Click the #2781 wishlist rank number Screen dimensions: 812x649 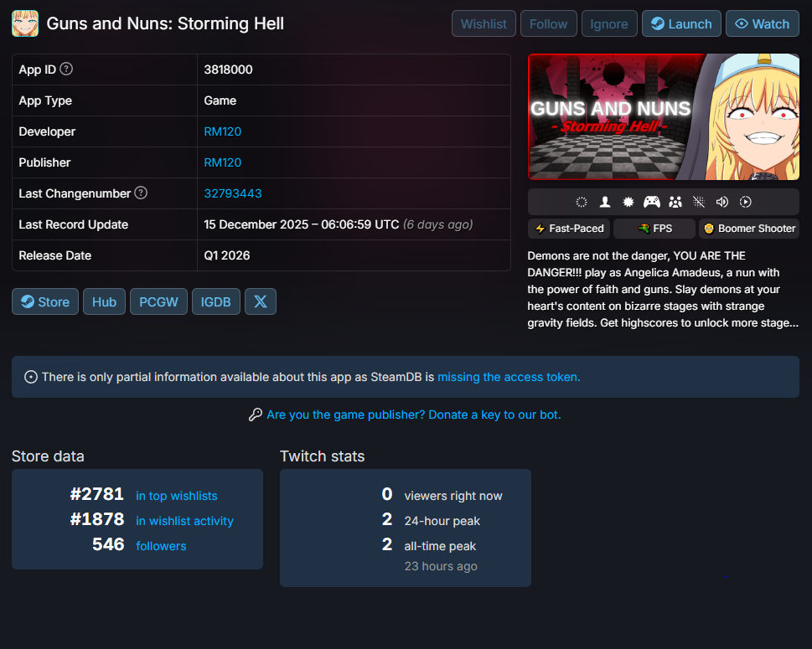point(97,494)
